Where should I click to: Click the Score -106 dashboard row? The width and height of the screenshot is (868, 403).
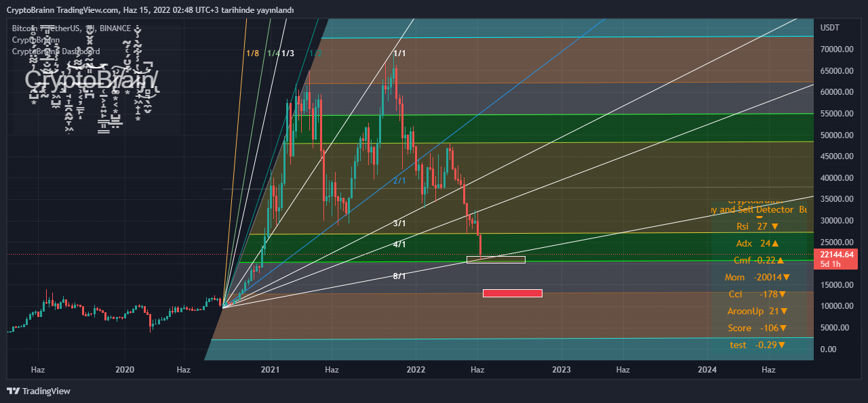(757, 328)
